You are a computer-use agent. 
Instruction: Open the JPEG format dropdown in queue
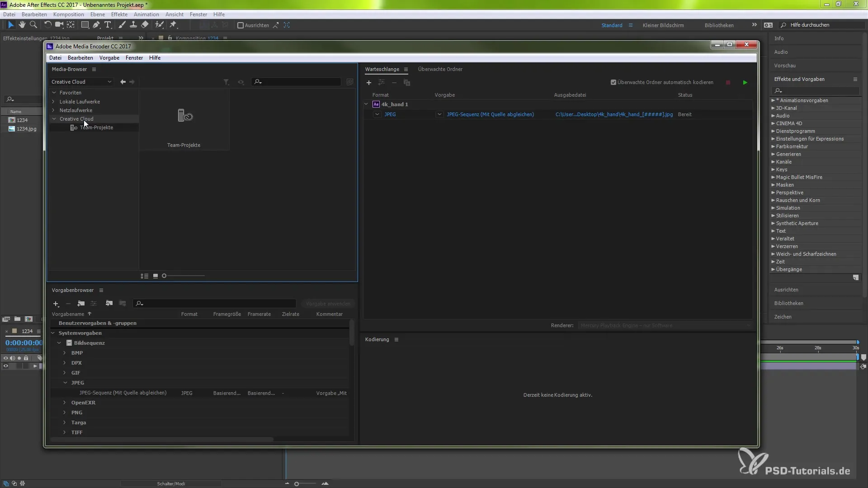(377, 114)
